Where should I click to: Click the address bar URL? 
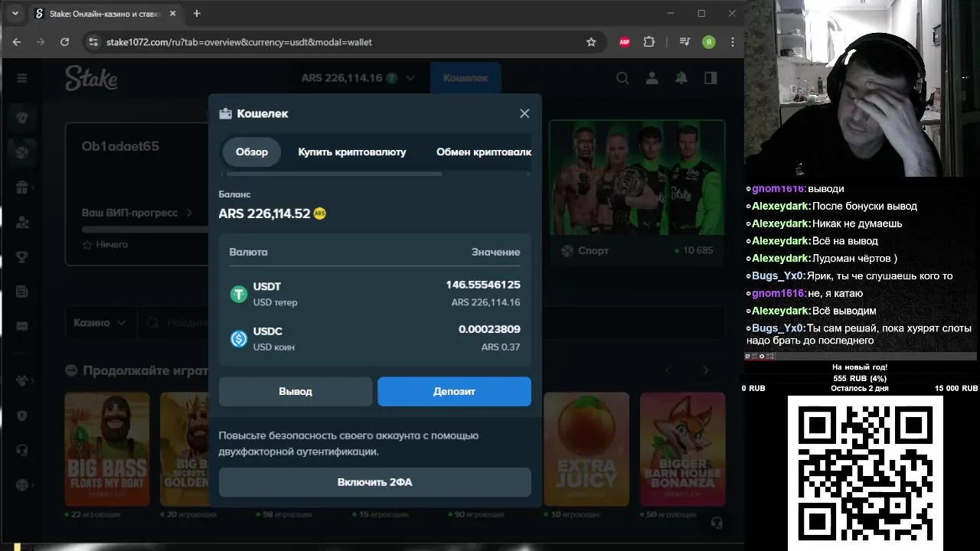239,42
